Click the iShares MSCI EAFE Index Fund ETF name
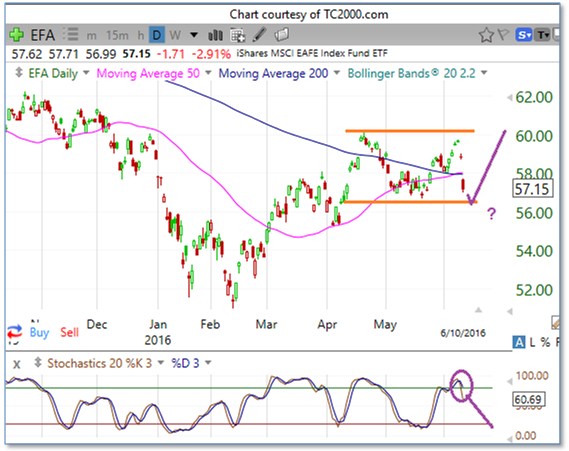The width and height of the screenshot is (569, 451). pos(312,54)
